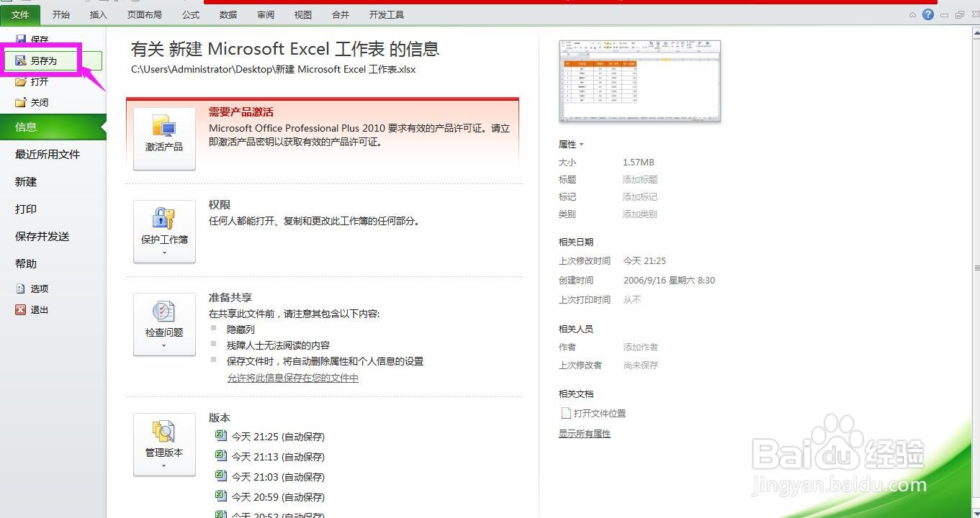Image resolution: width=980 pixels, height=518 pixels.
Task: Click the Open (打开) folder icon
Action: click(x=21, y=82)
